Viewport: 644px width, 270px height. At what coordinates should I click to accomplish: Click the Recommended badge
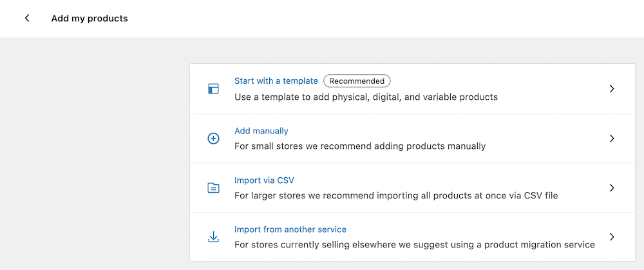coord(357,81)
